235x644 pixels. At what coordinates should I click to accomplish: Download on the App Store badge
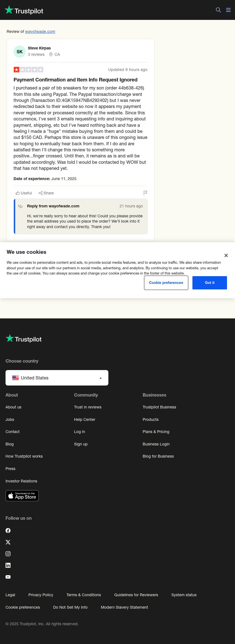tap(22, 496)
